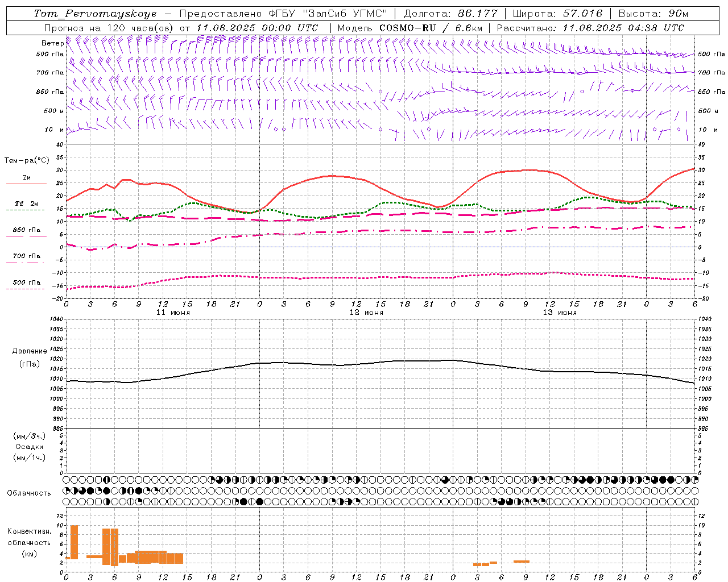Click the solid red 2м temperature legend line
The height and width of the screenshot is (582, 728).
pyautogui.click(x=26, y=184)
